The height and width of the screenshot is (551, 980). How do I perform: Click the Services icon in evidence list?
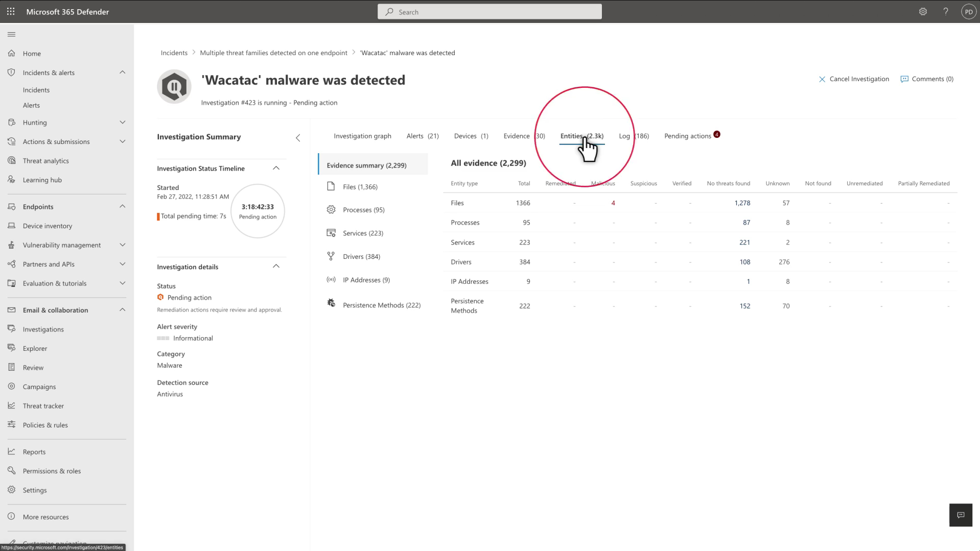pyautogui.click(x=331, y=233)
